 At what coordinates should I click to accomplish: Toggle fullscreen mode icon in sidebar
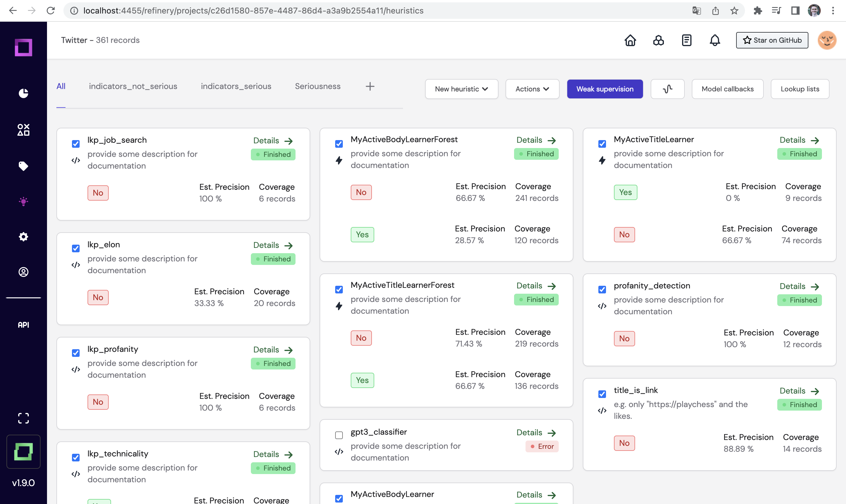pos(23,419)
